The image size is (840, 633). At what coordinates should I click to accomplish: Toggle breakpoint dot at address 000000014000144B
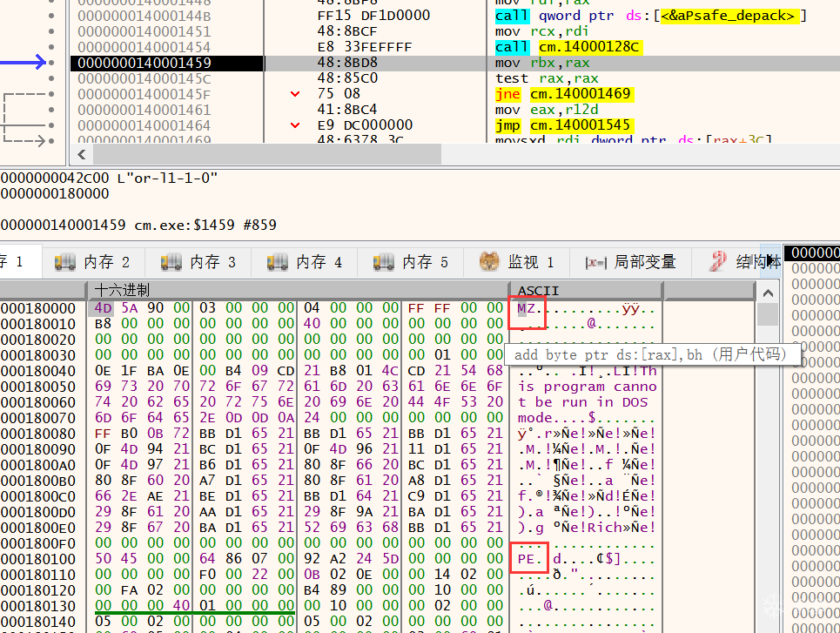point(51,16)
